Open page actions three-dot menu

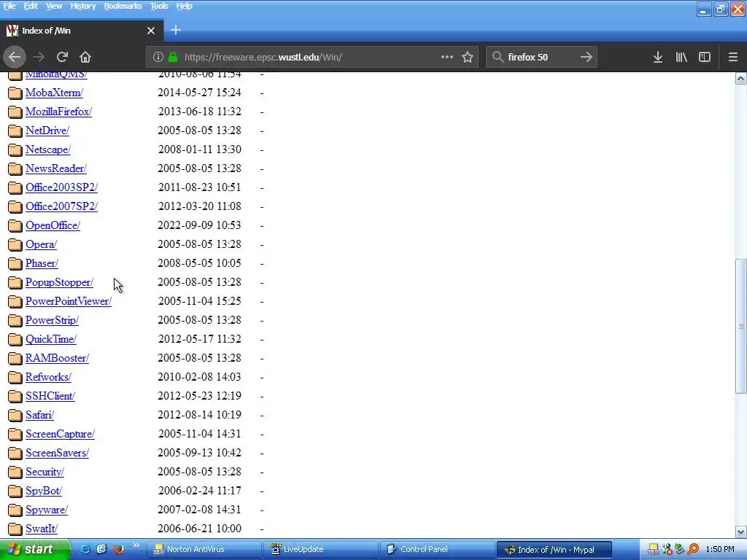447,57
